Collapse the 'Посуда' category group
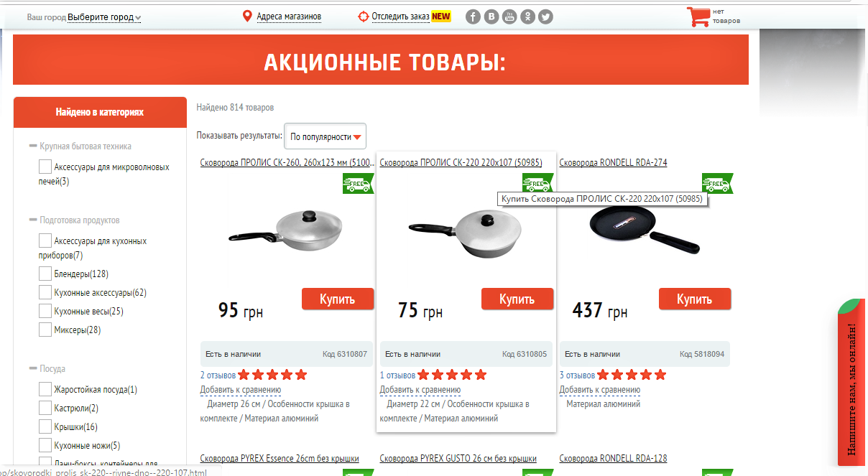This screenshot has height=476, width=868. tap(33, 369)
